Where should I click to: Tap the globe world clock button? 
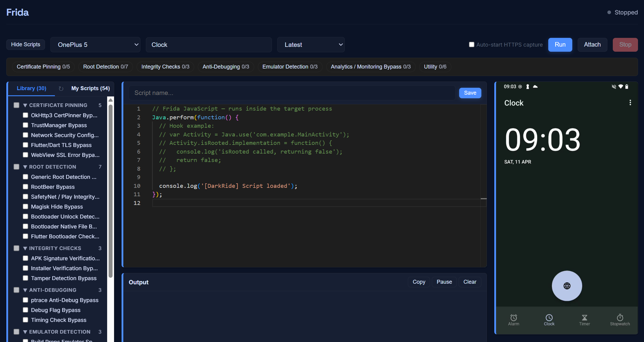(567, 286)
